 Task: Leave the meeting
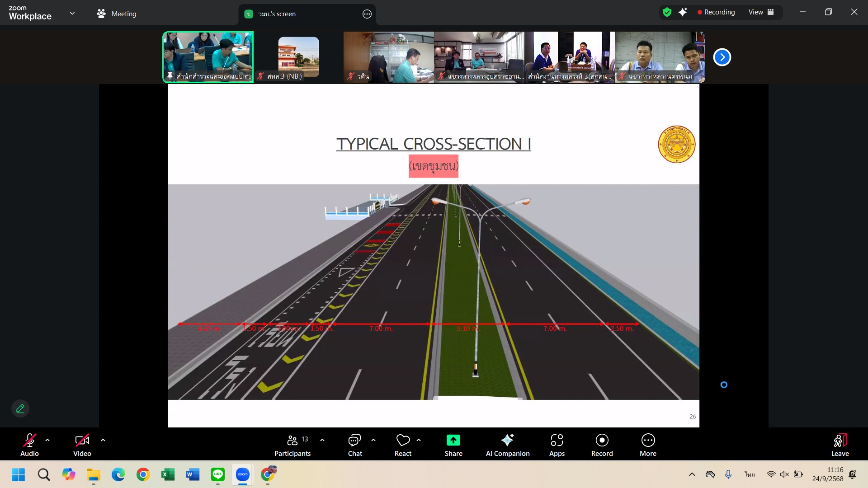click(840, 445)
